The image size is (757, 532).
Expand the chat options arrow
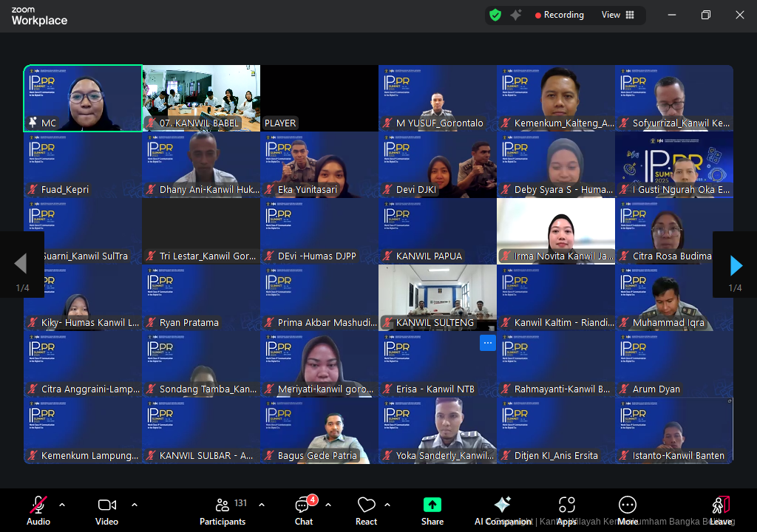pos(328,505)
